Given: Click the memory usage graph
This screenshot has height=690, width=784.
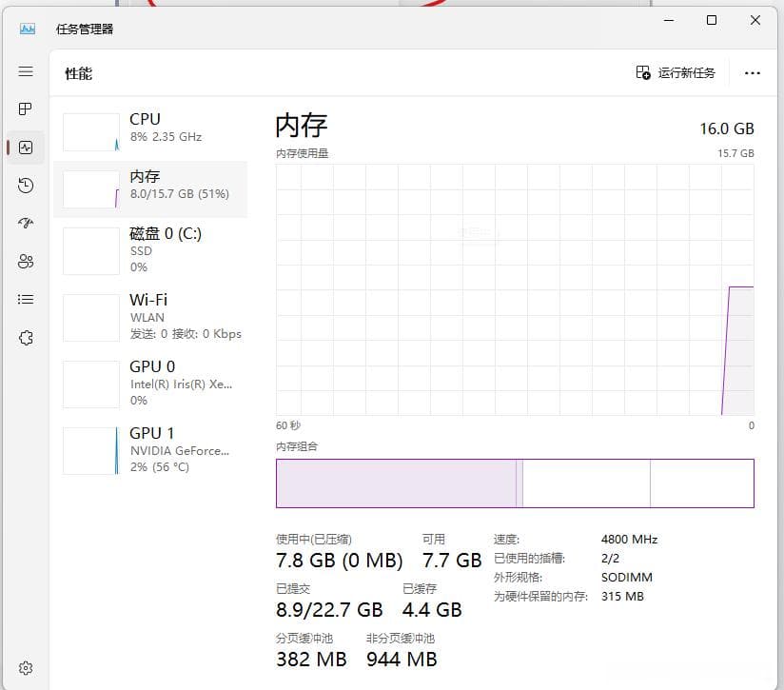Looking at the screenshot, I should [515, 290].
